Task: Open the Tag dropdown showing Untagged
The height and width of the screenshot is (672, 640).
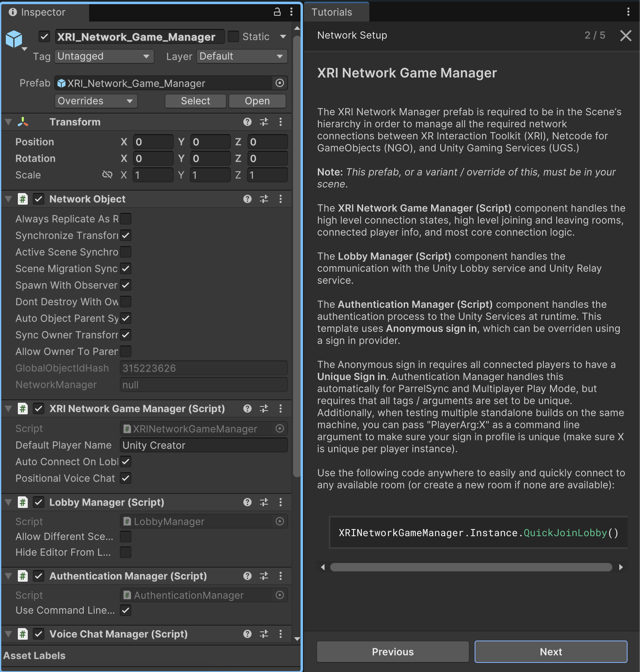Action: tap(104, 56)
